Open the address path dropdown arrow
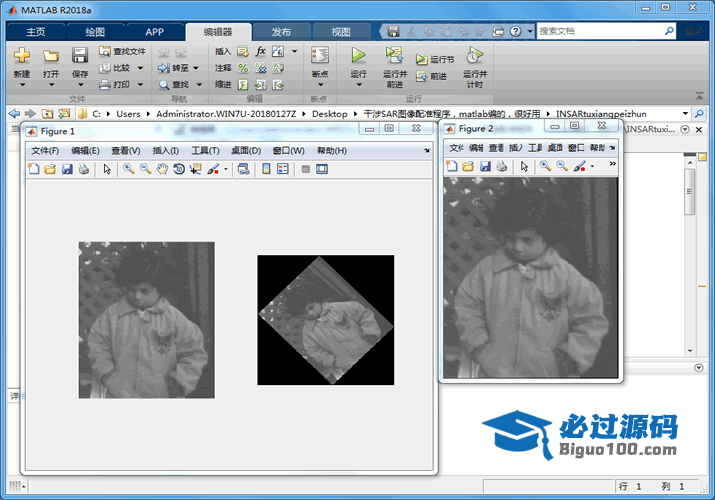The width and height of the screenshot is (715, 500). tap(685, 113)
